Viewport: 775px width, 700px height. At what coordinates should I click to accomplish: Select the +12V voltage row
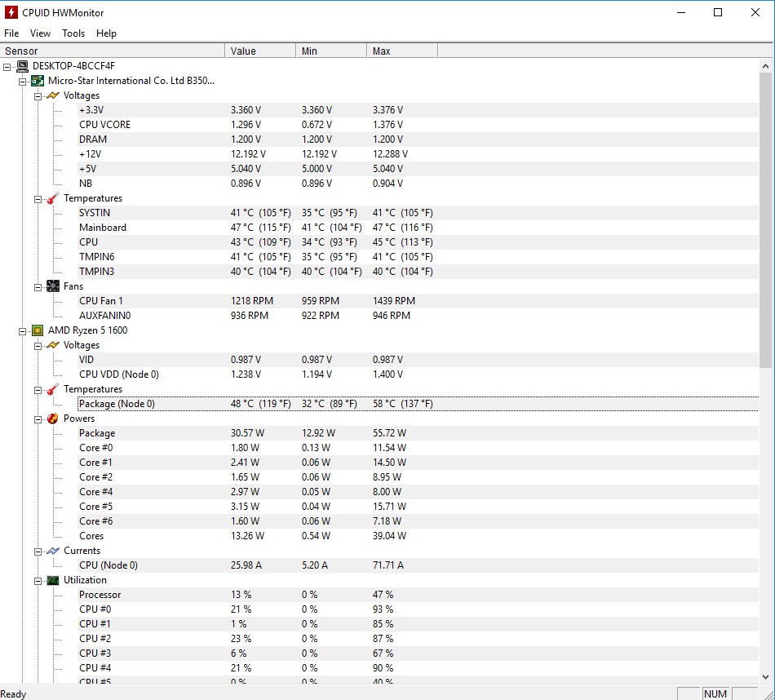pos(418,153)
